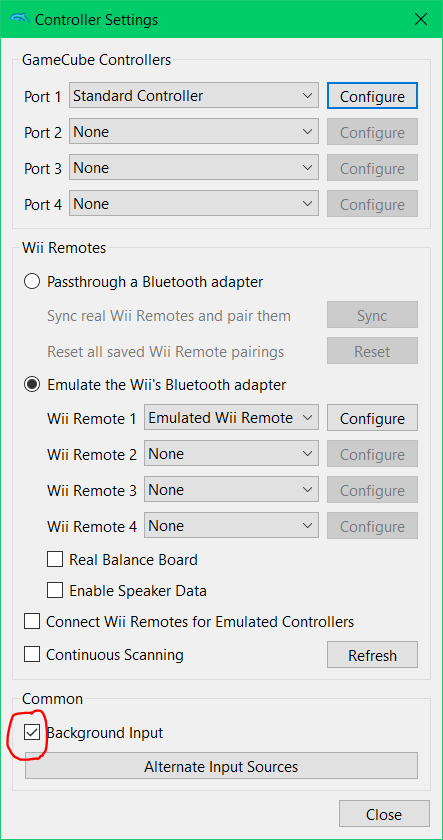Configure the emulated Wii Remote 1
Viewport: 443px width, 840px height.
click(372, 418)
